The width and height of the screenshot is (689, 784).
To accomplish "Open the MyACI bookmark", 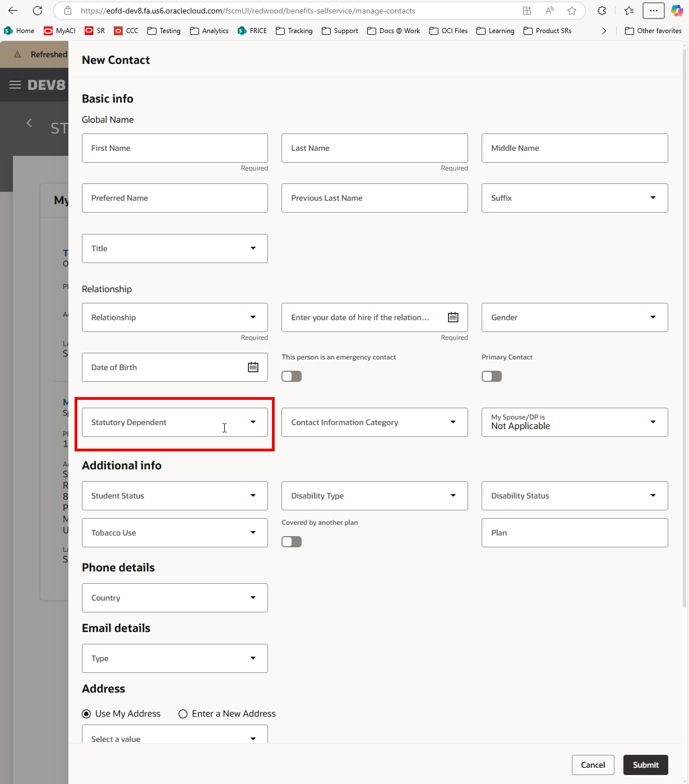I will [59, 31].
